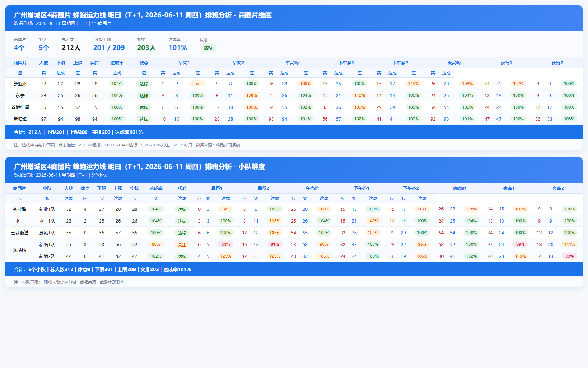Click the 102% 达成率 badge in 新塘2队 row
This screenshot has height=368, width=588.
coord(156,256)
